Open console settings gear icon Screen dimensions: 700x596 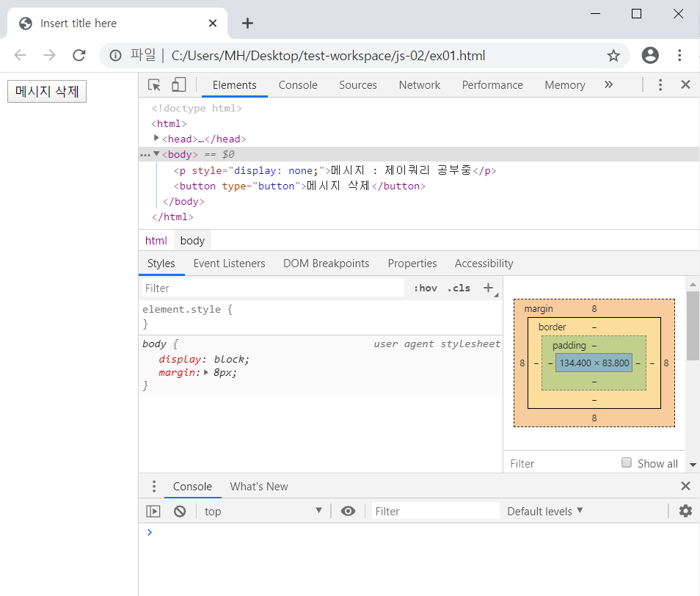[686, 511]
